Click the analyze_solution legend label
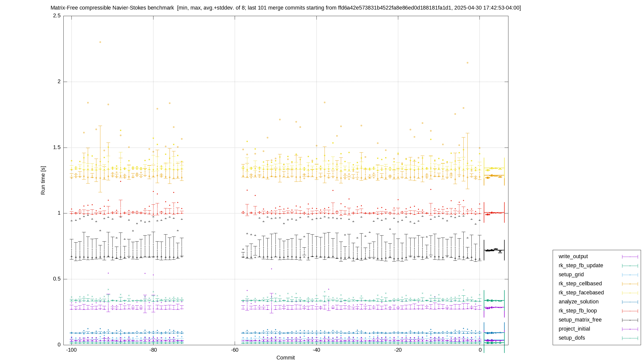The height and width of the screenshot is (362, 644). (579, 302)
